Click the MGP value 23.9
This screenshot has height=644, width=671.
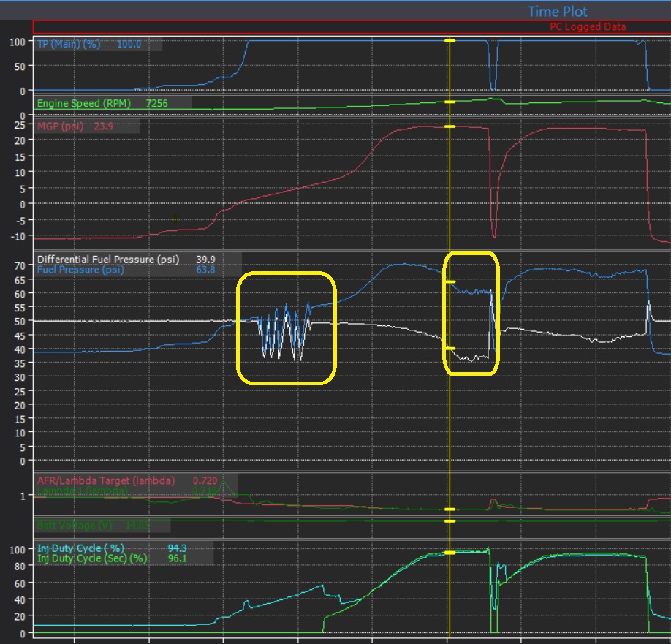[104, 126]
